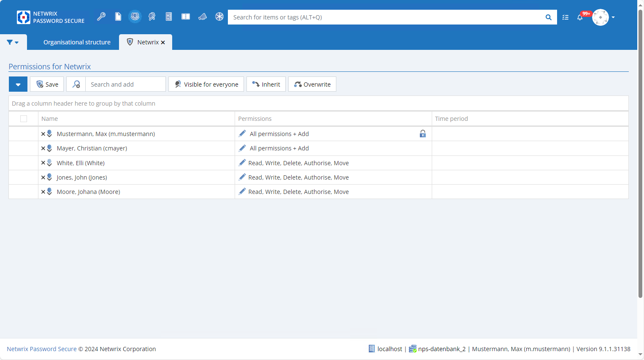Click the localhost server icon in footer
Screen dimensions: 644x360
pyautogui.click(x=372, y=349)
